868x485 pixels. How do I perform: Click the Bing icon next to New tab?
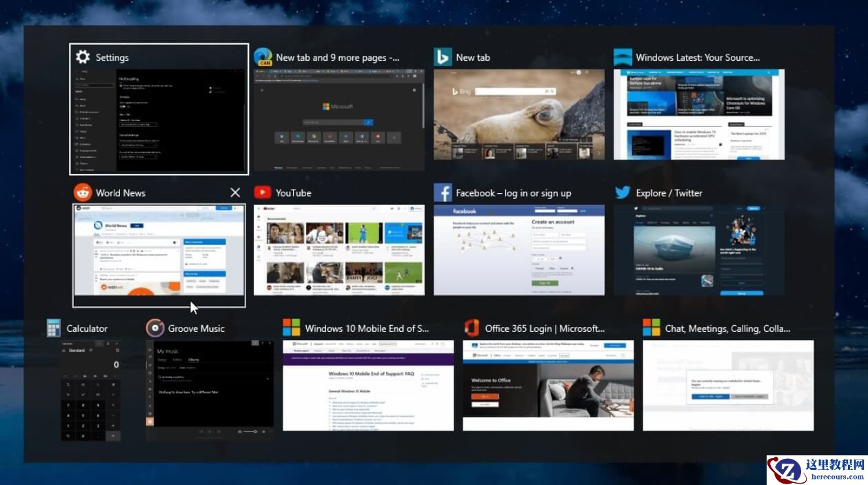(443, 57)
